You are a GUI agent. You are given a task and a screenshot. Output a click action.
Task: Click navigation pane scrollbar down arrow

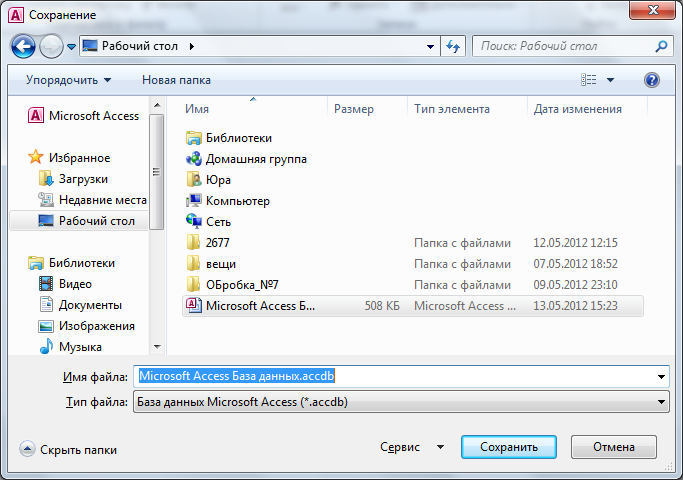point(157,347)
